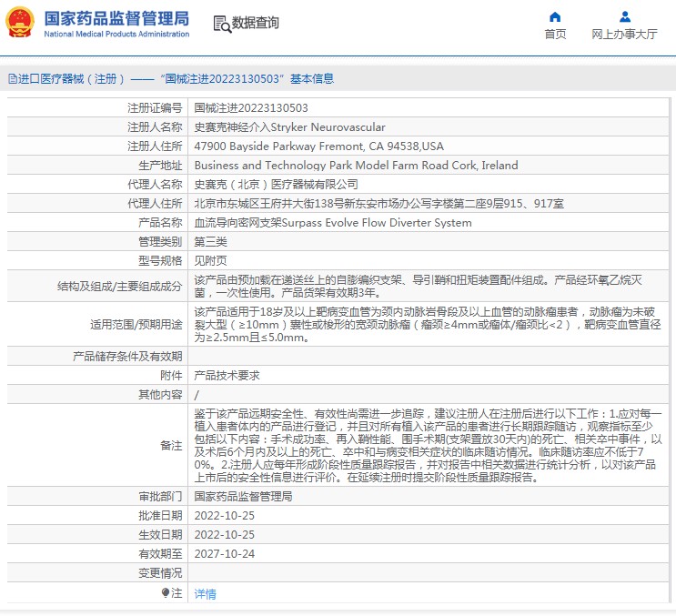Click the 产品储存条件及有效期 label
This screenshot has height=616, width=676.
[x=127, y=356]
